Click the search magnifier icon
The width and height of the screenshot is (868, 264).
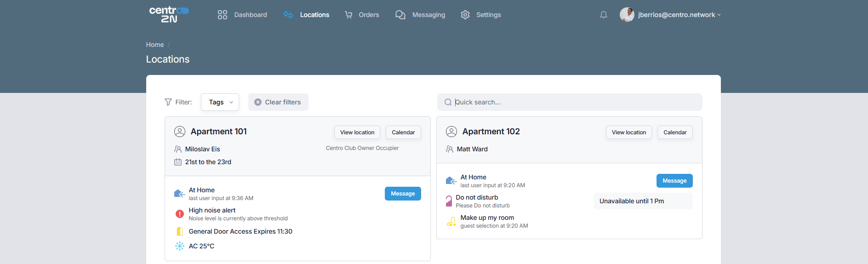pos(448,102)
